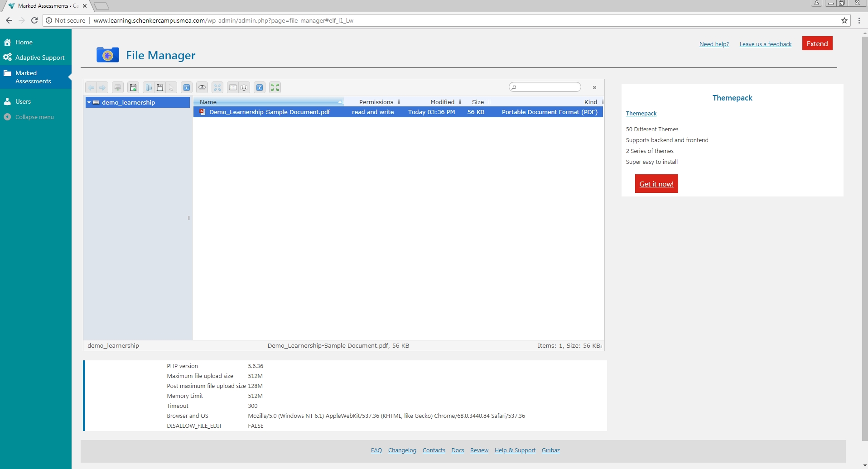
Task: Open the Chrome three-dot menu
Action: pos(859,20)
